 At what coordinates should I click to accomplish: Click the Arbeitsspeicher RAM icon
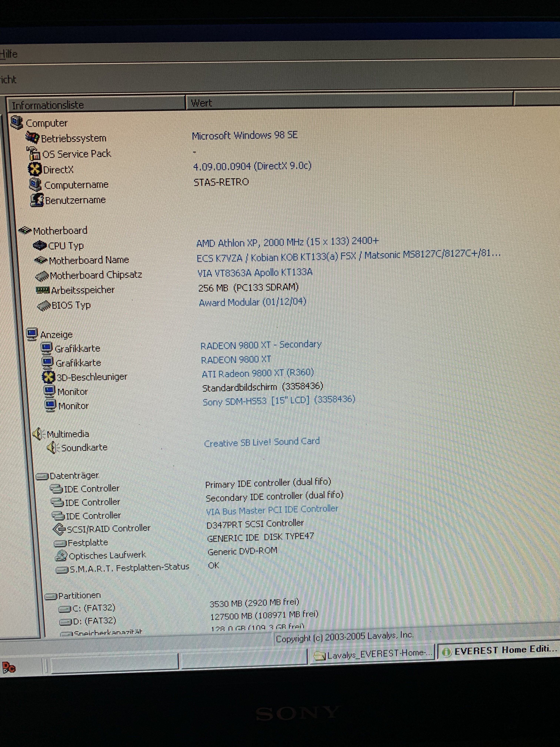pyautogui.click(x=43, y=290)
